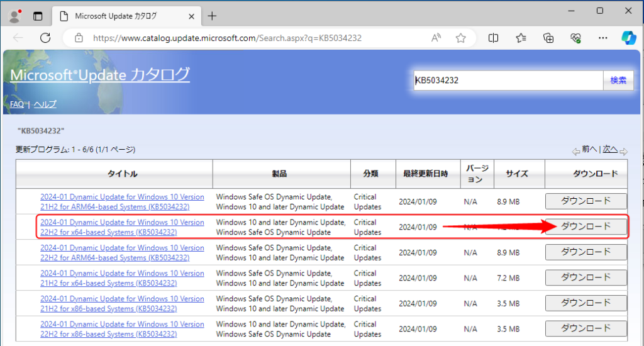
Task: Select the Microsoft Update カタログ tab
Action: coord(126,16)
